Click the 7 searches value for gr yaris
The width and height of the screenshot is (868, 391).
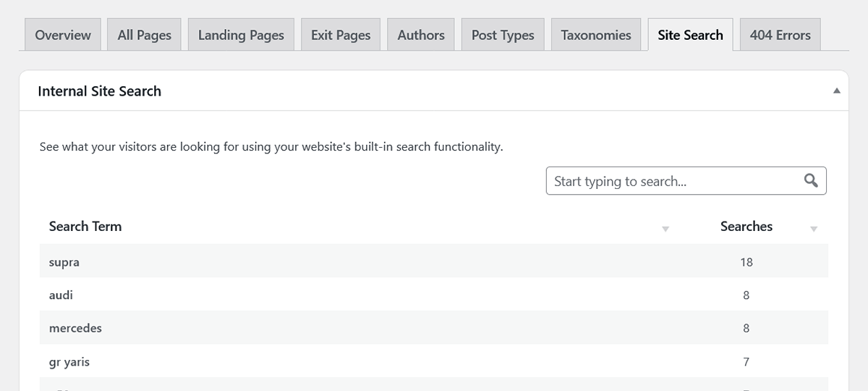click(x=746, y=361)
